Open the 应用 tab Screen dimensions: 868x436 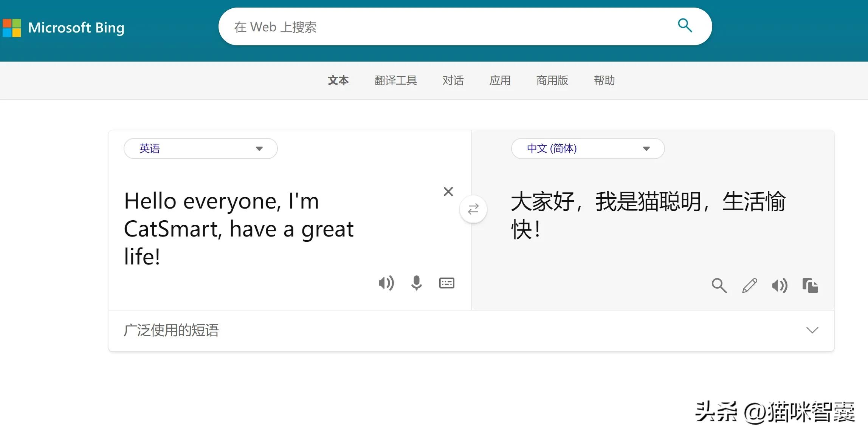tap(500, 80)
